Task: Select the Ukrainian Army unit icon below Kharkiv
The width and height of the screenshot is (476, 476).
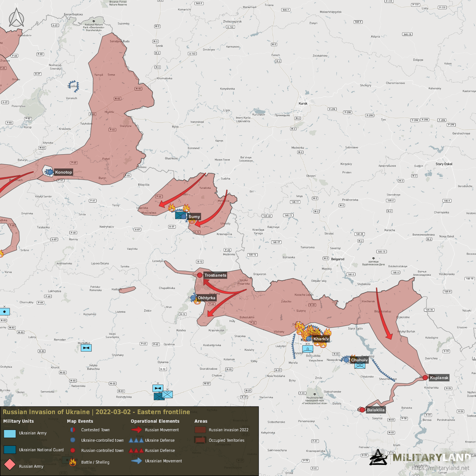Action: click(x=308, y=349)
